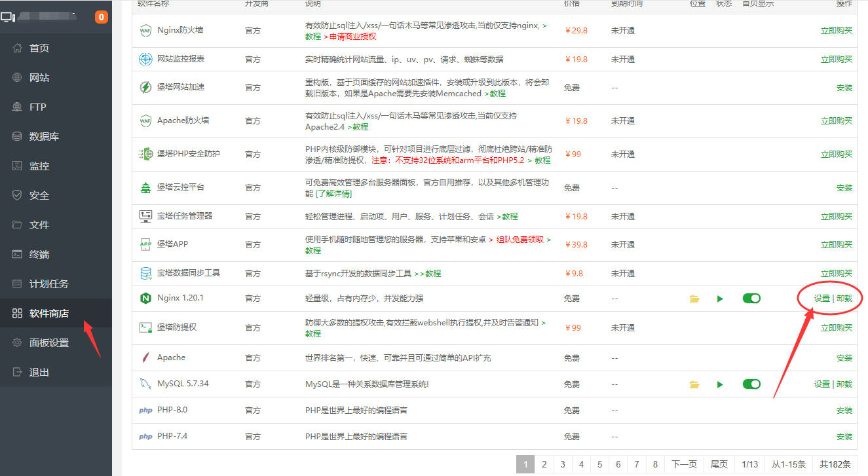Click 立即购买 for Nginx防火墙
Viewport: 868px width, 476px height.
837,30
